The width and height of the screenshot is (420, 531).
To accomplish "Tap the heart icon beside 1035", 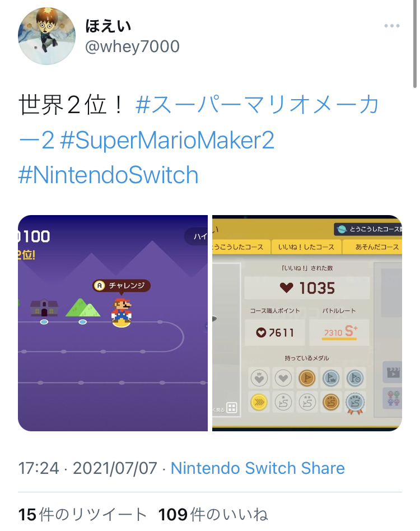I will [286, 288].
